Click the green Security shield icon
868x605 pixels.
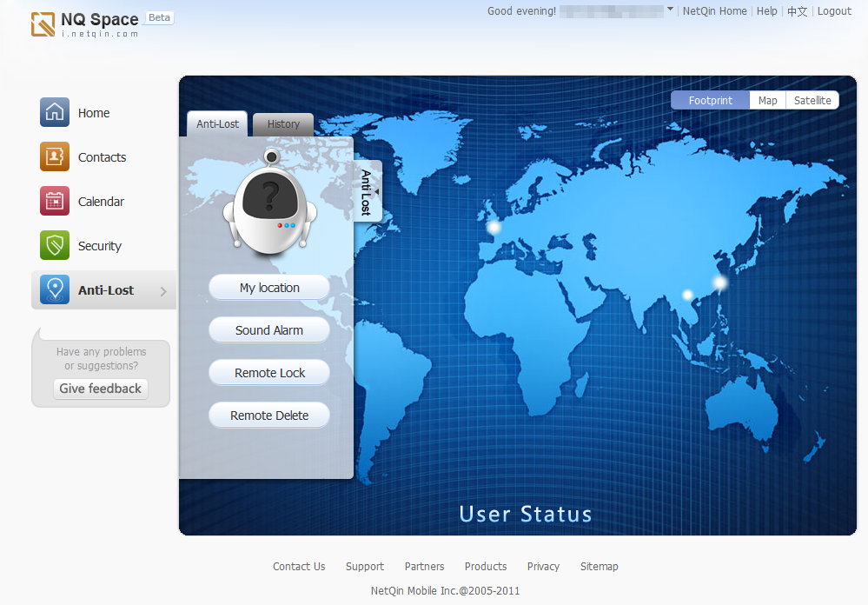click(54, 245)
